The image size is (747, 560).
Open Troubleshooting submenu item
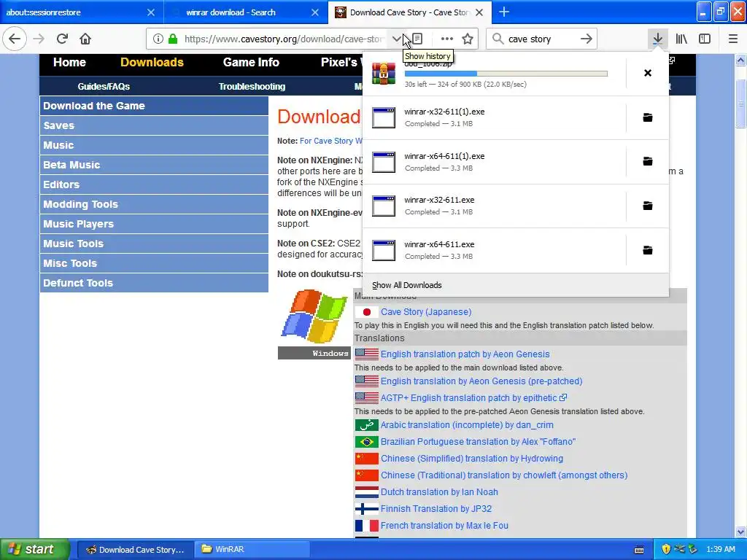pyautogui.click(x=252, y=87)
